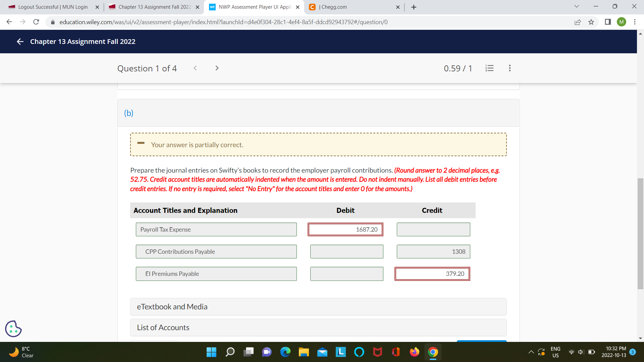
Task: Open LockDown Browser from the taskbar
Action: tap(340, 352)
